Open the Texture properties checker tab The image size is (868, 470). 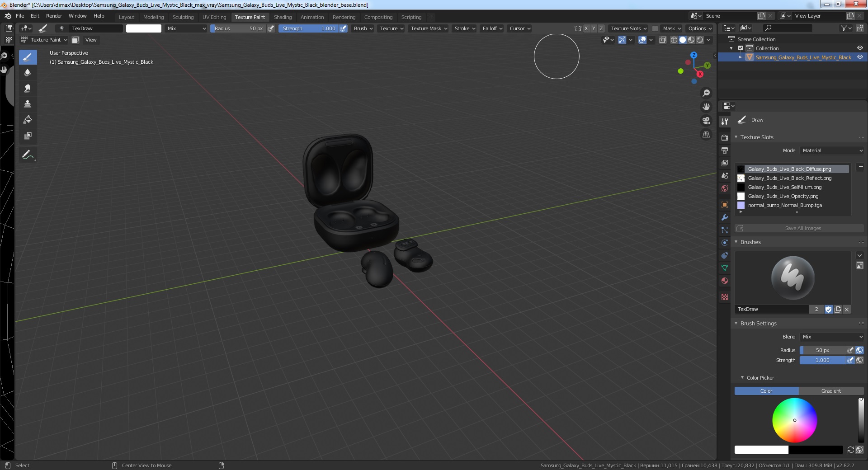tap(725, 297)
